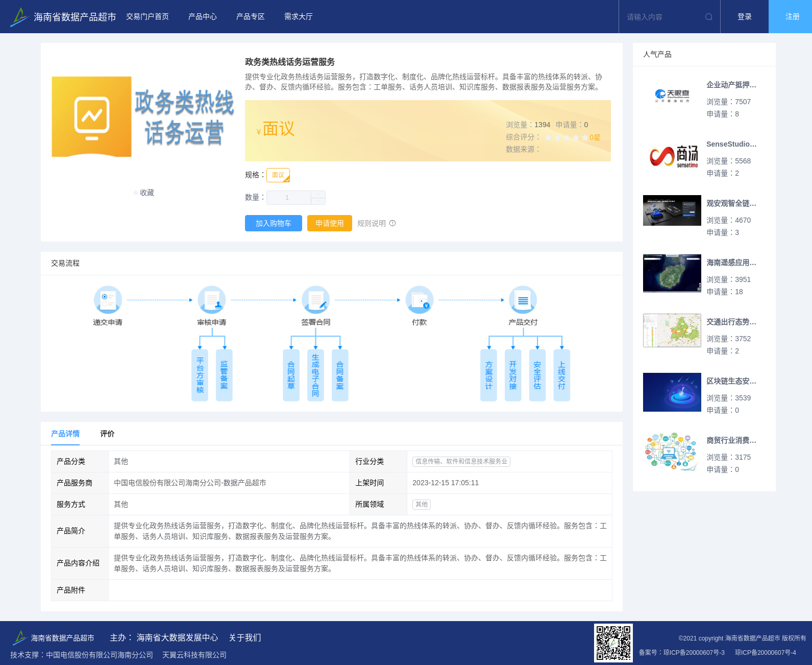Click the 加入购物车 button
Screen dimensions: 812x665
coord(274,223)
